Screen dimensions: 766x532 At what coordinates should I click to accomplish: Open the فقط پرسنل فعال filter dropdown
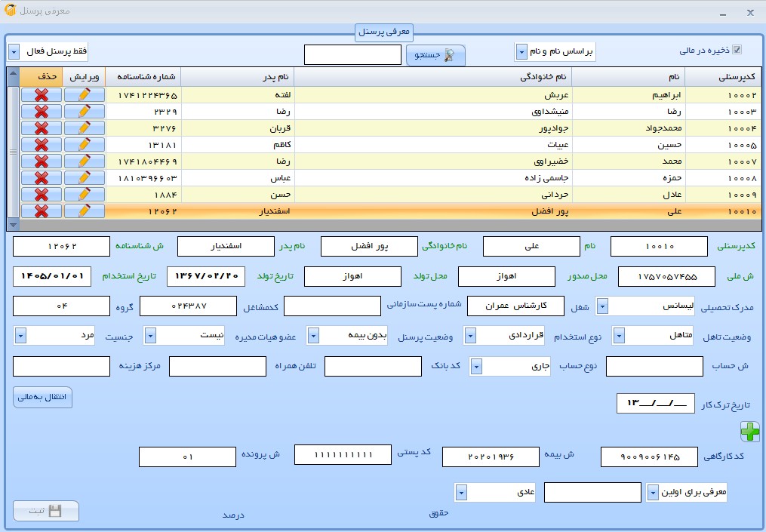[14, 52]
